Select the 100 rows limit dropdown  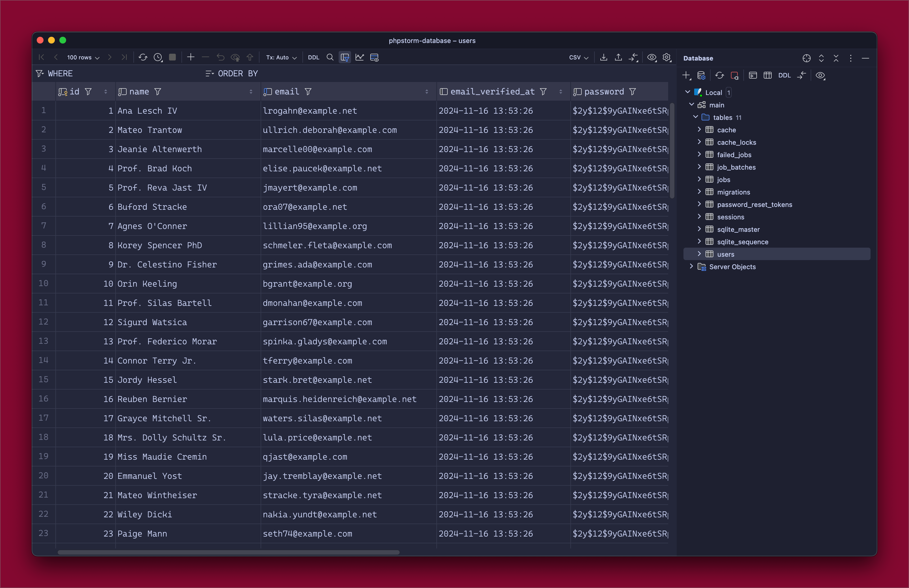point(80,58)
